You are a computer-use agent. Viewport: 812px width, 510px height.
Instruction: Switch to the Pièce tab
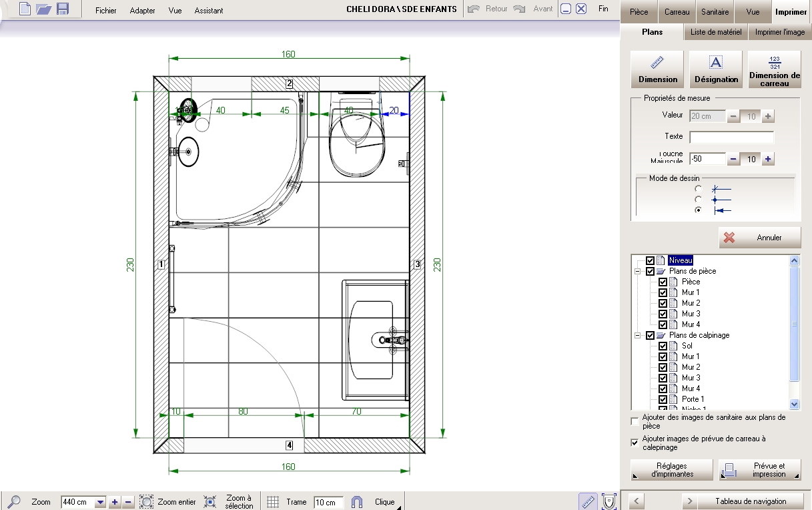tap(639, 12)
